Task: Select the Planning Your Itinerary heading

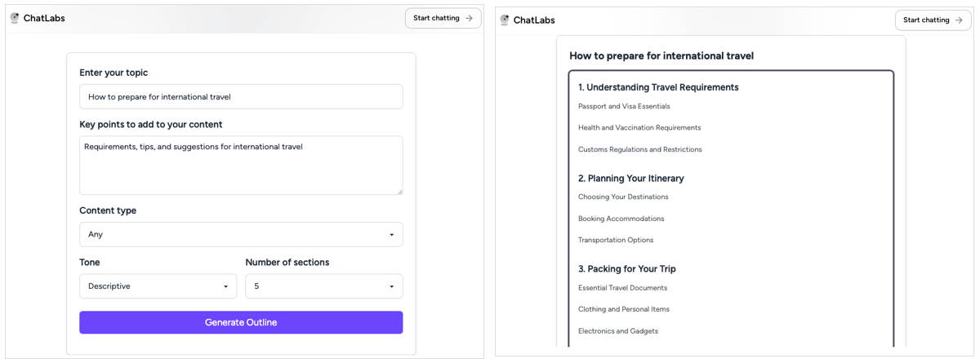Action: point(631,178)
